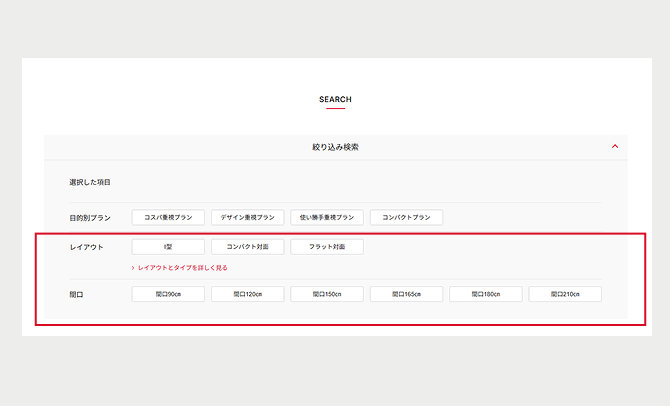Click the 間口 row label
The height and width of the screenshot is (406, 670).
[76, 294]
